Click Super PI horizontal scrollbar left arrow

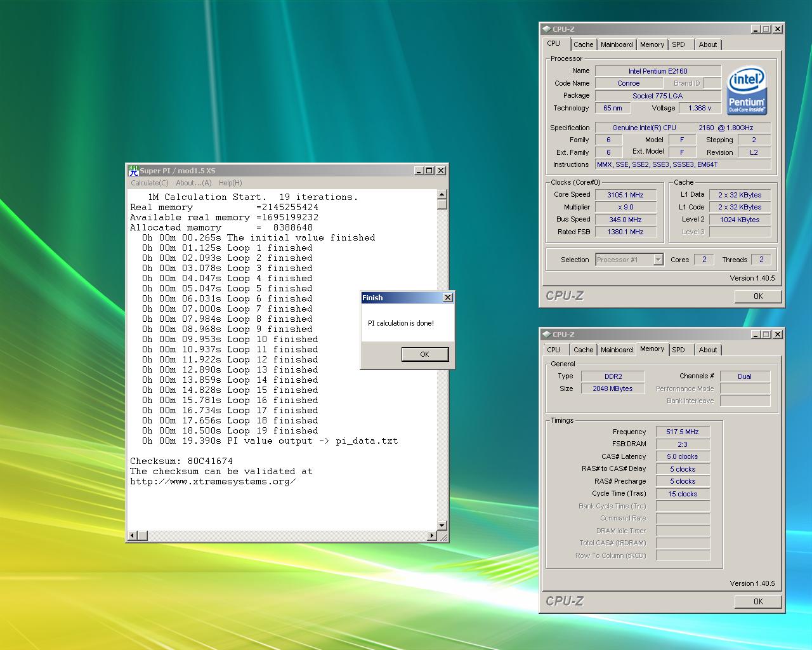click(x=133, y=536)
